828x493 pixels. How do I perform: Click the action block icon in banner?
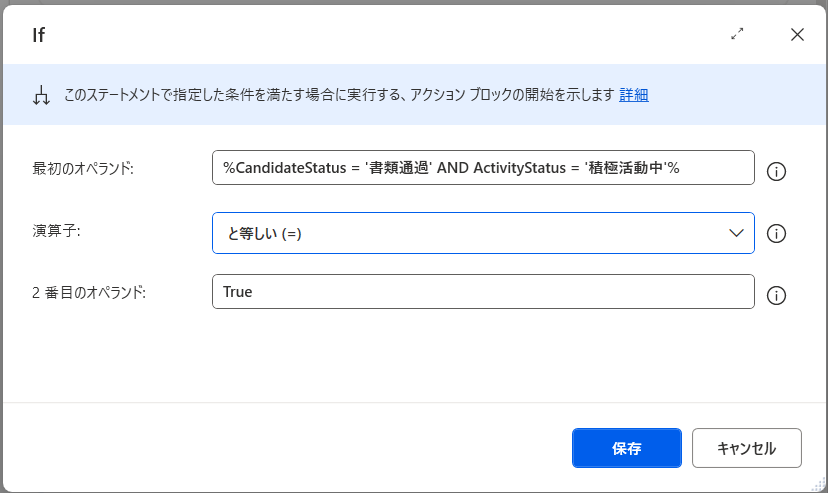coord(41,96)
